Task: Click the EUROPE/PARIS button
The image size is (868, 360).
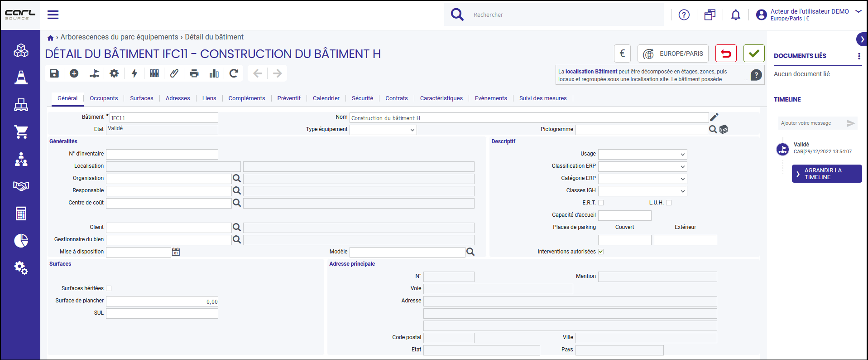Action: coord(673,54)
